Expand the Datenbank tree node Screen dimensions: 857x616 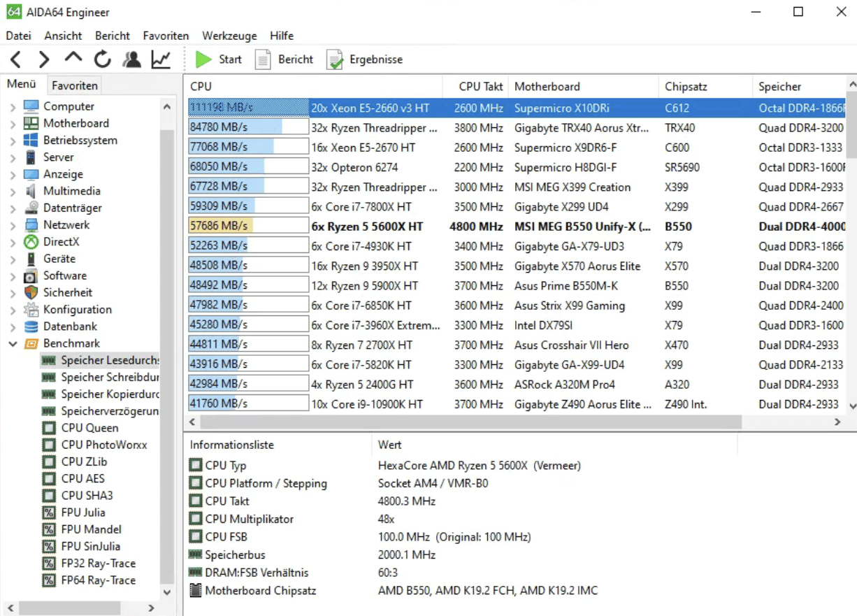point(13,327)
